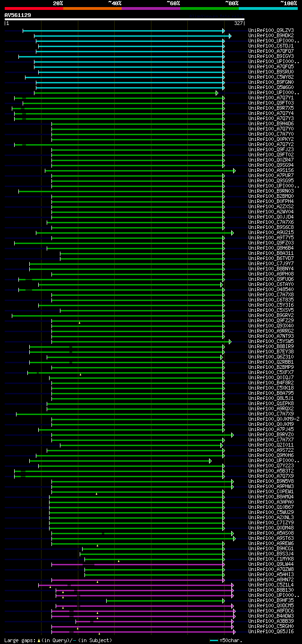Click the orange ~40% identity legend segment
The image size is (302, 644).
[92, 8]
